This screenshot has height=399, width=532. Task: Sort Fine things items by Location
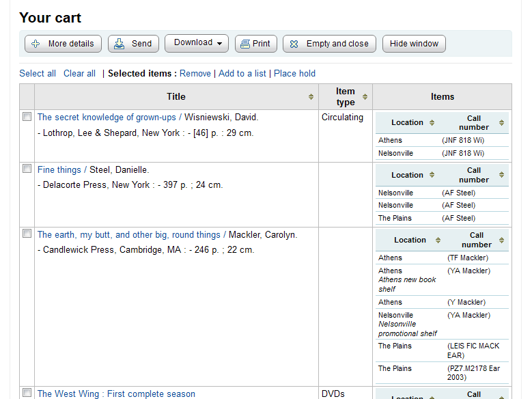click(x=432, y=176)
